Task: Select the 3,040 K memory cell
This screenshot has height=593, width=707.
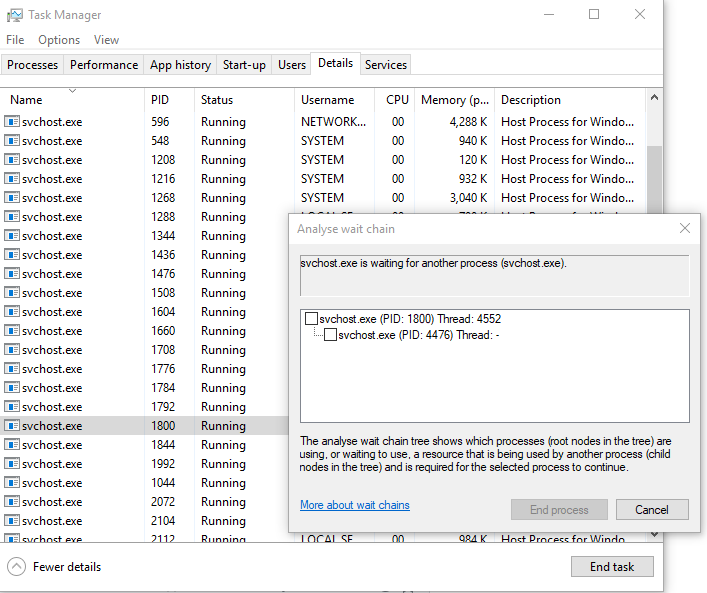Action: (x=468, y=198)
